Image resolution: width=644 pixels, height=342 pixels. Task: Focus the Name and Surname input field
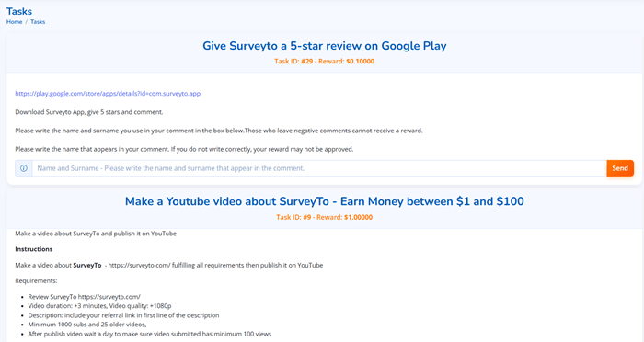click(319, 168)
